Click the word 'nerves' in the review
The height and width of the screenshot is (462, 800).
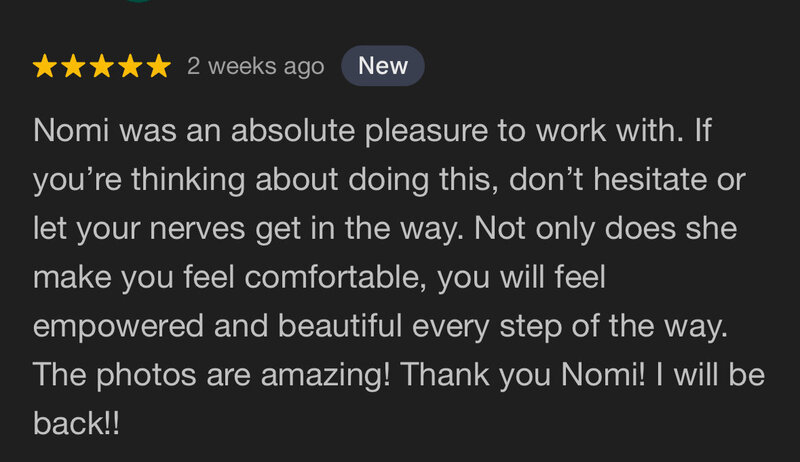[197, 229]
